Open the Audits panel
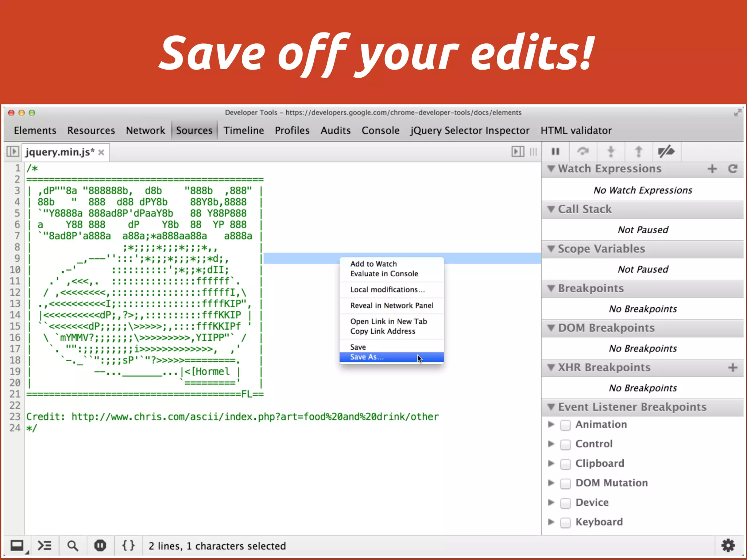Image resolution: width=747 pixels, height=560 pixels. pos(336,131)
